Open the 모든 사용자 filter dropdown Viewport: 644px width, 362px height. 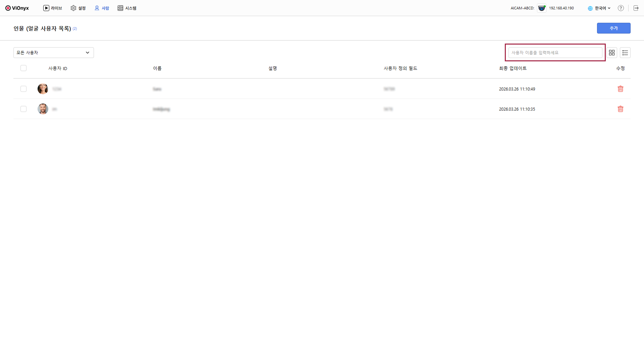pos(54,53)
